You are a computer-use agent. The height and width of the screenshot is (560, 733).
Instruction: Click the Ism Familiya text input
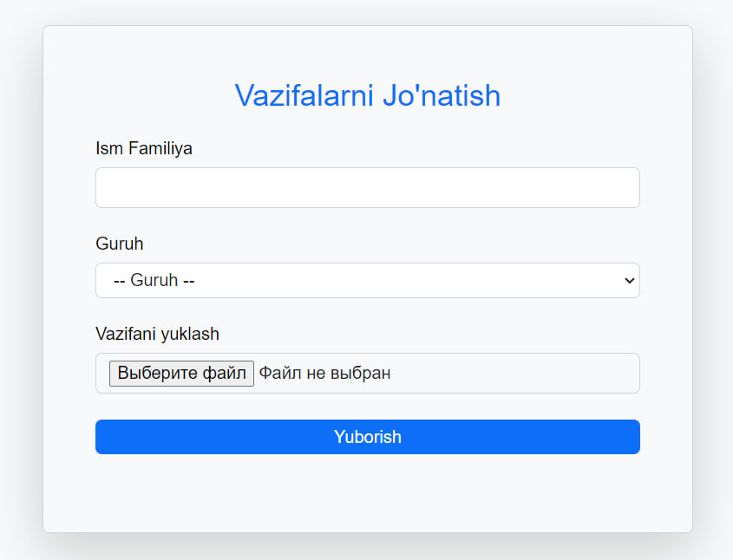(x=367, y=187)
